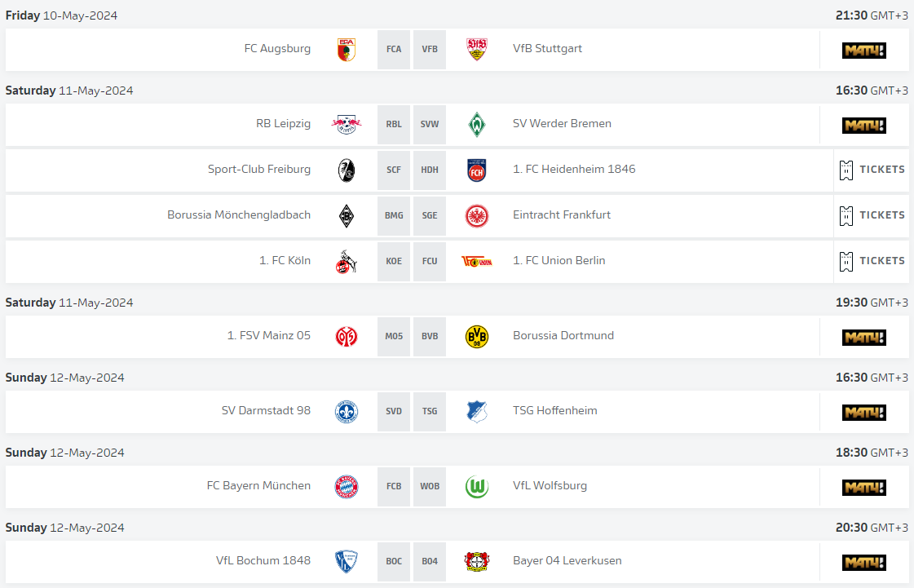The width and height of the screenshot is (914, 588).
Task: Open Tickets for Köln vs Union Berlin
Action: (872, 261)
